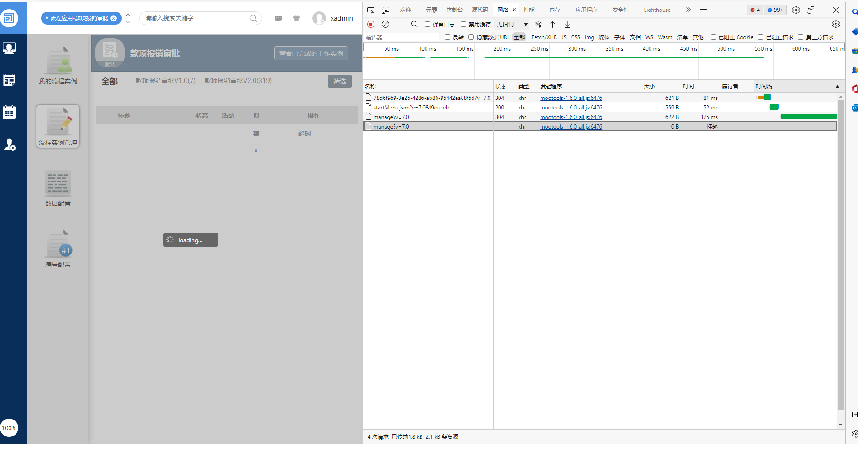The image size is (868, 472).
Task: Switch to the 控制台 tab
Action: click(454, 10)
